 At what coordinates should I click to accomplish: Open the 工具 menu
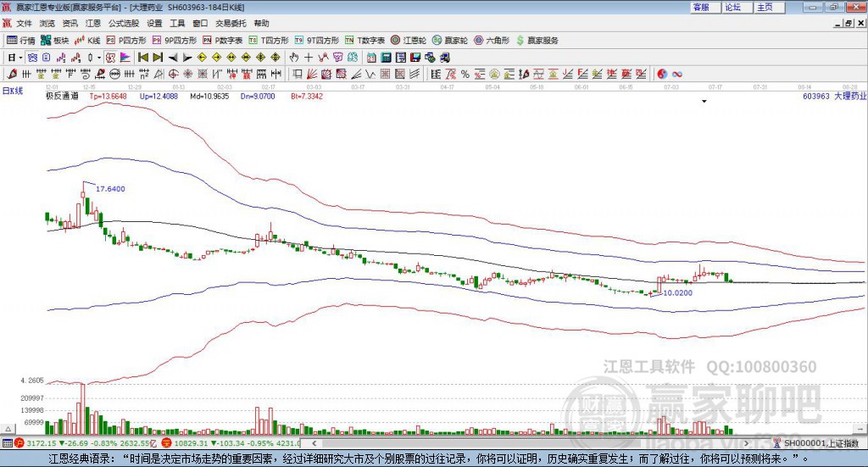(x=177, y=23)
